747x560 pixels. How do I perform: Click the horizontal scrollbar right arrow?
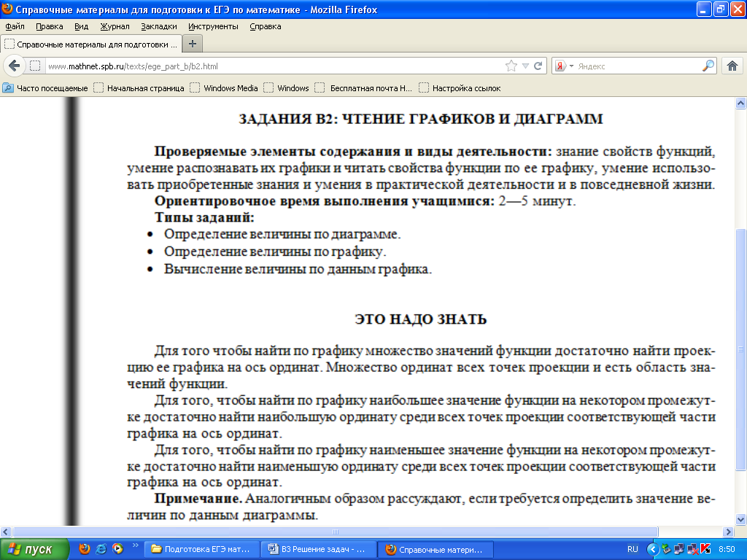[x=728, y=532]
